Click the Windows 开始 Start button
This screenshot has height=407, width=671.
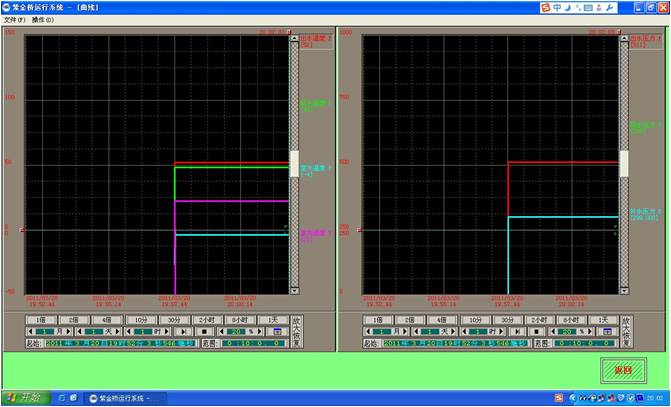(24, 398)
